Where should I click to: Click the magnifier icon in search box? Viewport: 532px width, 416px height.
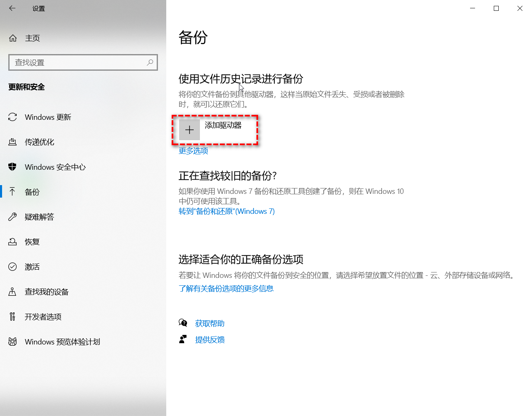150,62
